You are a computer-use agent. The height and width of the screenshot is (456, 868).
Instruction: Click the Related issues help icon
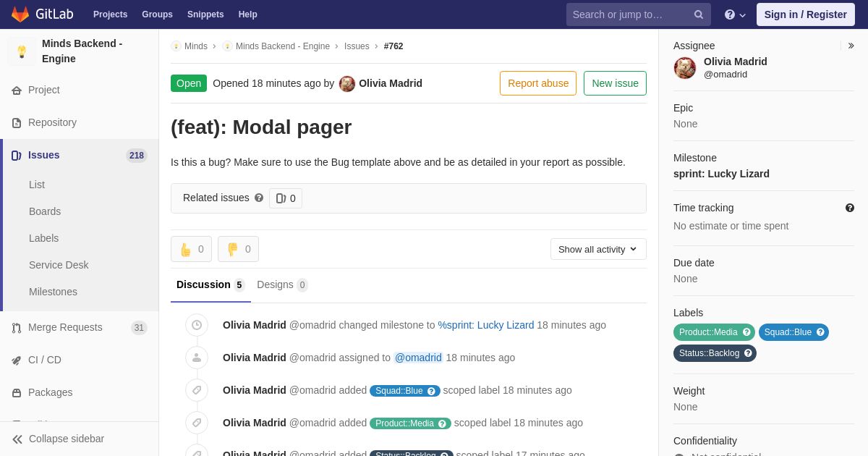pos(259,198)
